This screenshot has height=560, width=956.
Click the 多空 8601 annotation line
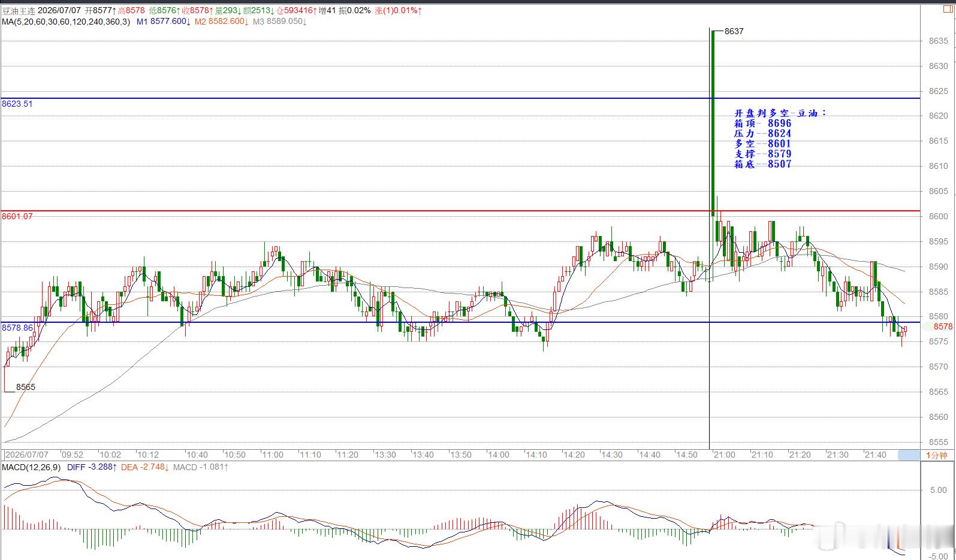762,143
